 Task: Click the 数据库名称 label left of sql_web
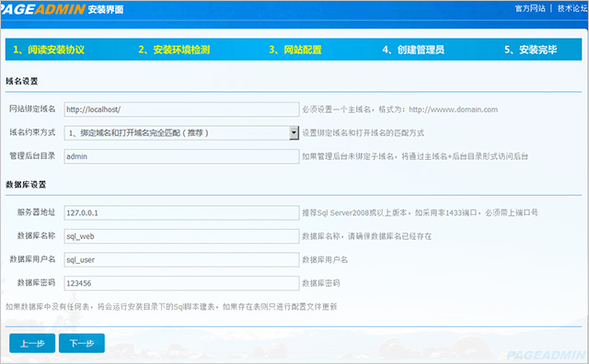(x=36, y=235)
